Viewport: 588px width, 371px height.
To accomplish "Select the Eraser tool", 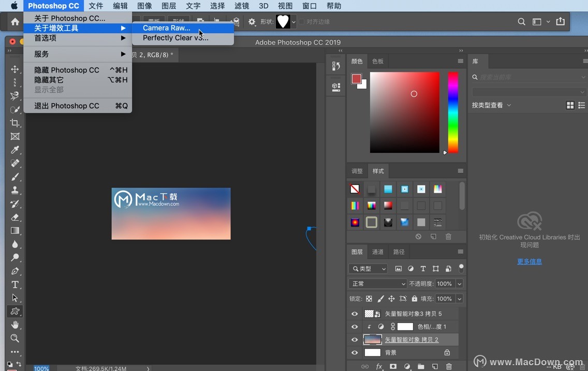I will 15,217.
